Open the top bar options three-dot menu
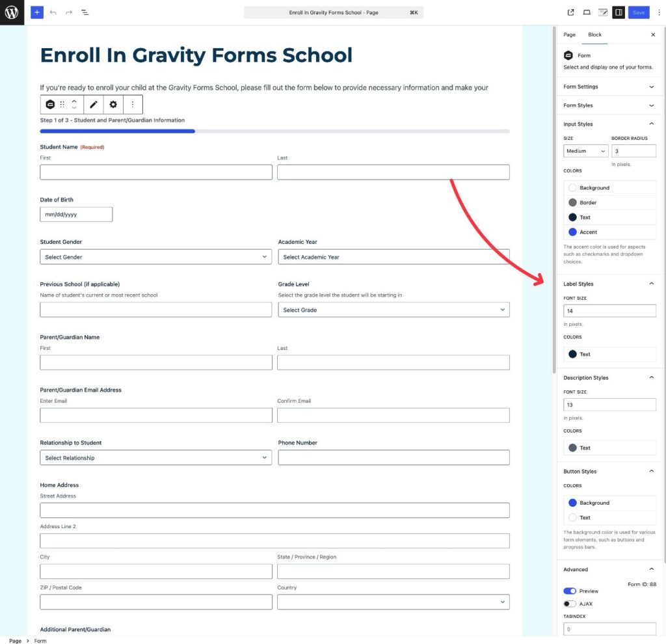 (659, 12)
